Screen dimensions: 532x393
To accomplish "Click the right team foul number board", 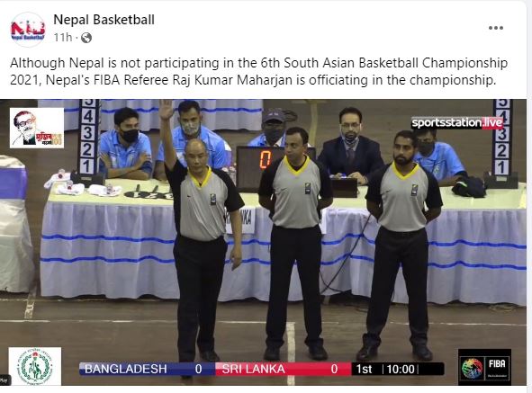I will 502,137.
